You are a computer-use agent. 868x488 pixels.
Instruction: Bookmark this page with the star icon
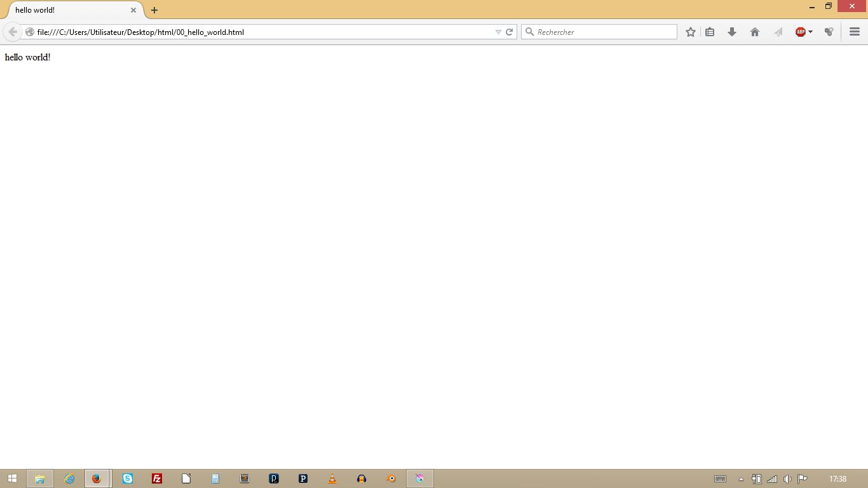pyautogui.click(x=690, y=32)
